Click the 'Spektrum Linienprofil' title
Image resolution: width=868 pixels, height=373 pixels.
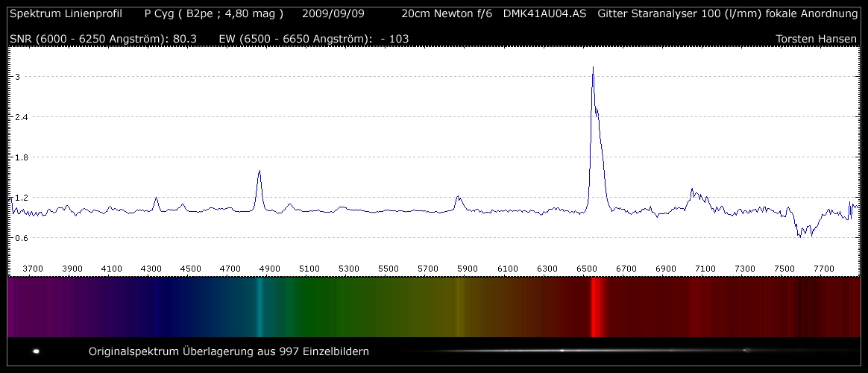click(x=66, y=14)
